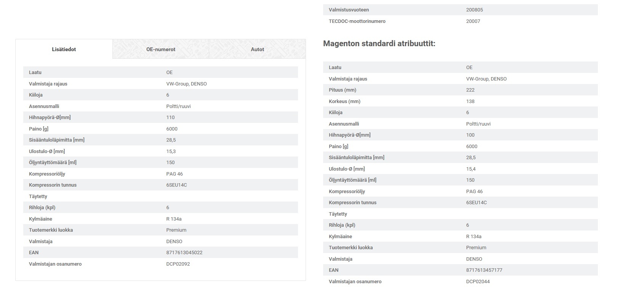Open the Autot tab
Viewport: 644px width, 300px height.
[x=257, y=49]
